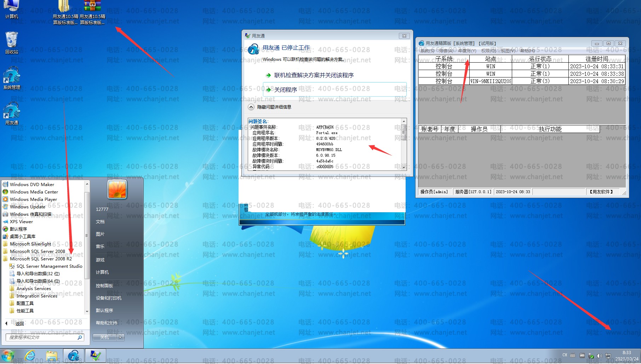Image resolution: width=641 pixels, height=364 pixels.
Task: Click the on-screen keyboard tray icon
Action: 573,356
